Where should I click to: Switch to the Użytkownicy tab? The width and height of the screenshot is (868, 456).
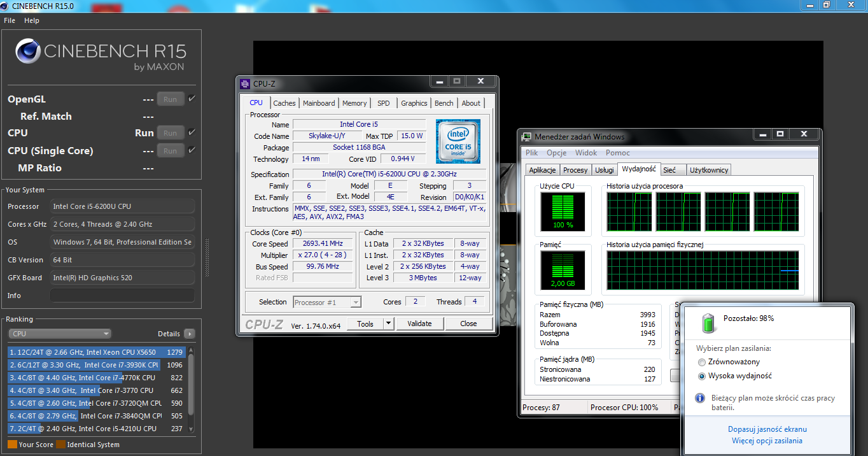(710, 170)
